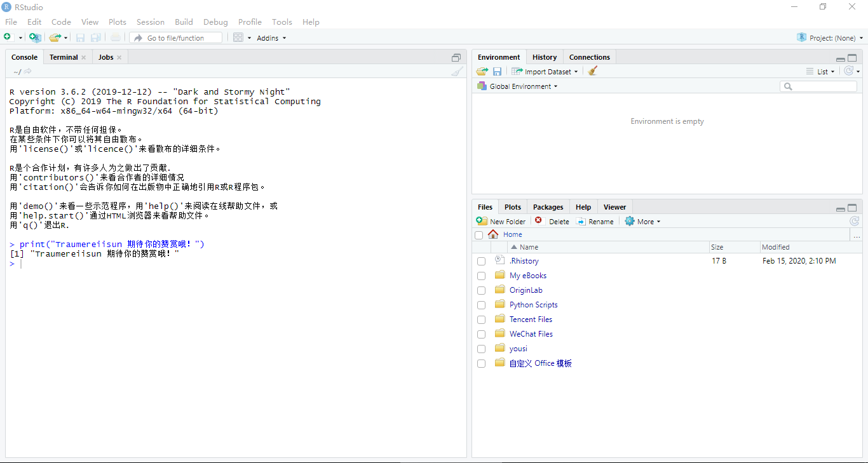This screenshot has width=868, height=463.
Task: Select the checkbox next to .Rhistory
Action: tap(481, 261)
